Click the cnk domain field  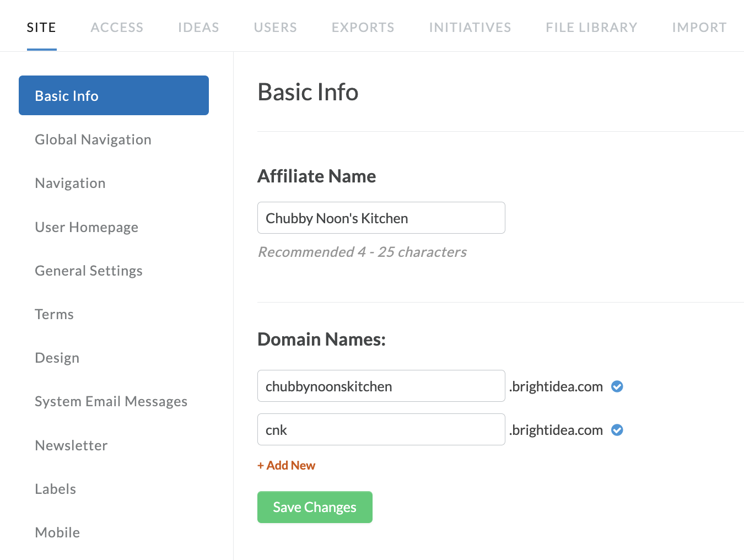tap(381, 429)
